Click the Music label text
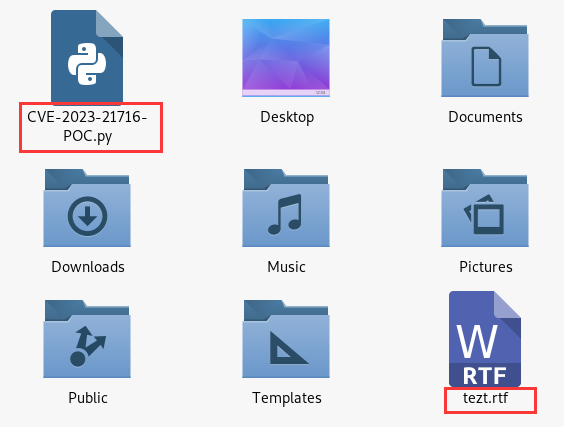The image size is (564, 427). point(286,267)
